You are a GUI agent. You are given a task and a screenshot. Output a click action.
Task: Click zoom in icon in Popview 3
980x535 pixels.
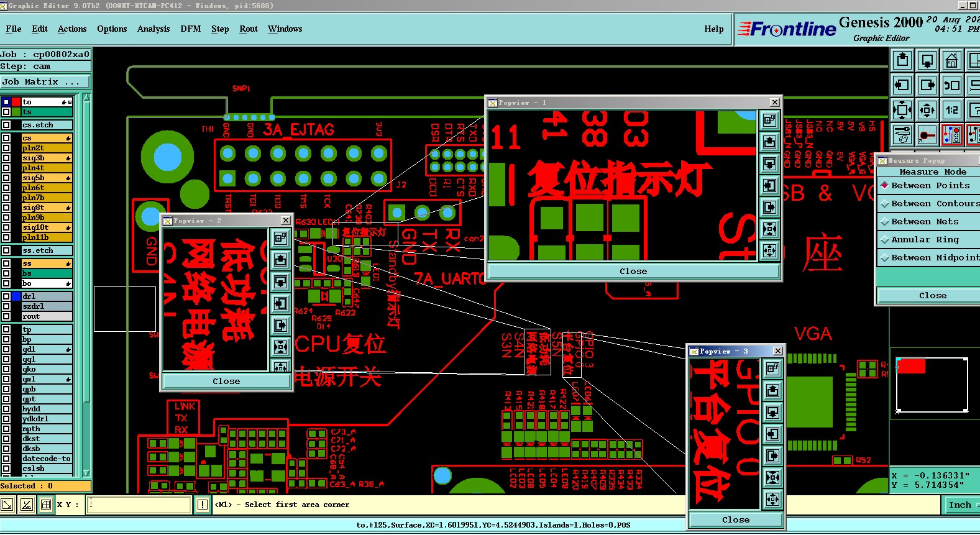[x=772, y=477]
